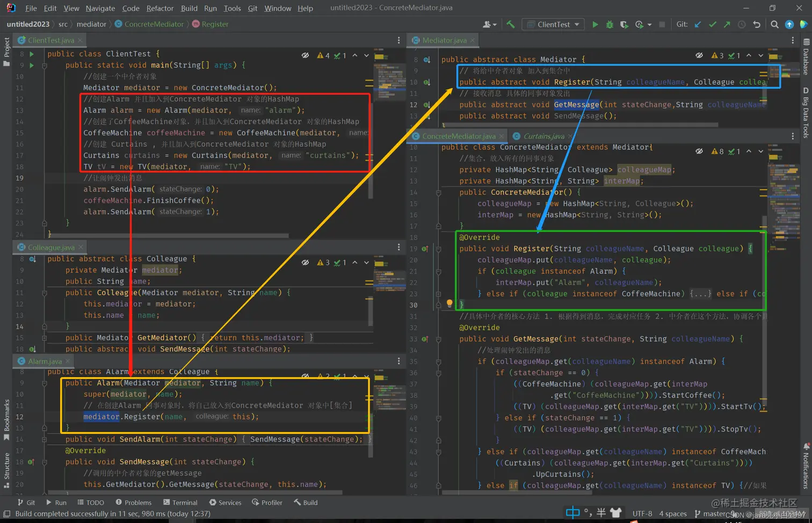Collapse the main method fold marker
The height and width of the screenshot is (523, 812).
point(45,66)
